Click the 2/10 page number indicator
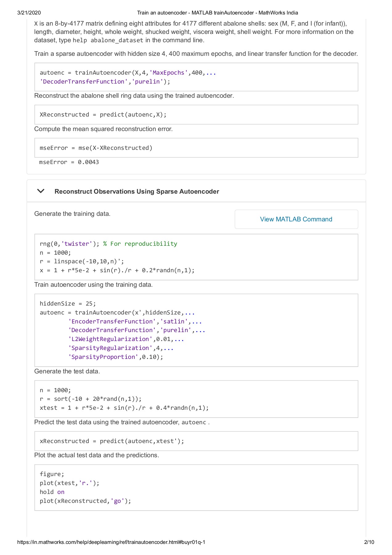 tap(369, 542)
